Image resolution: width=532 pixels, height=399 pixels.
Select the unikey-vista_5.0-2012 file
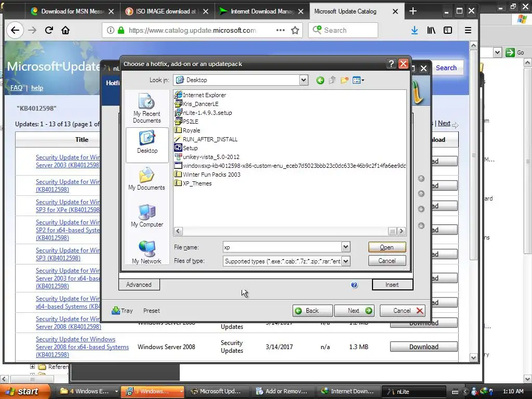click(207, 157)
